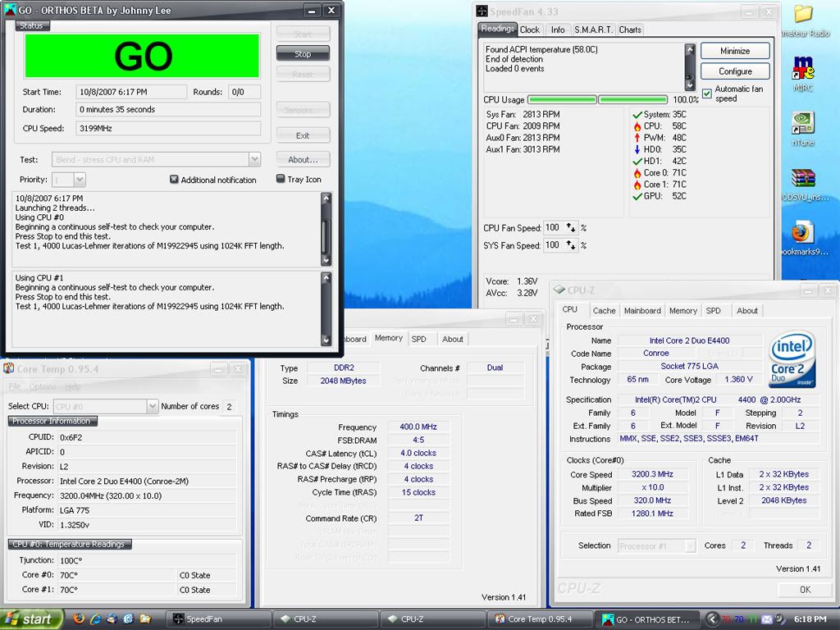Click the first ORTHOS log pane scrollbar

326,230
